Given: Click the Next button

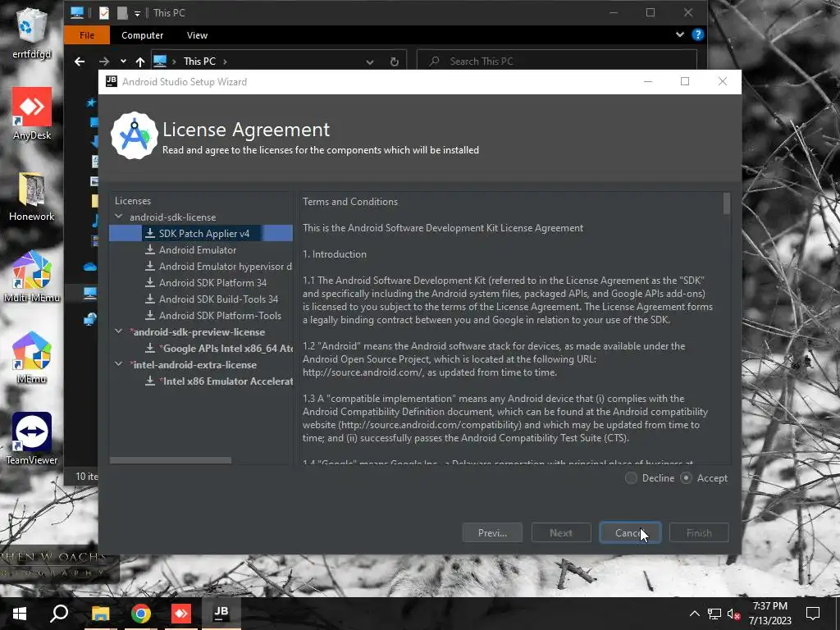Looking at the screenshot, I should (x=561, y=533).
